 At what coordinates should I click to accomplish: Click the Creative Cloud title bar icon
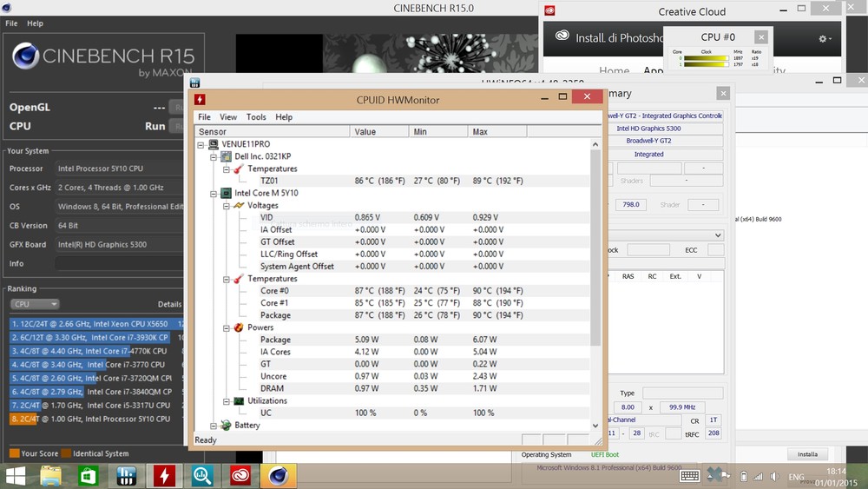tap(549, 11)
